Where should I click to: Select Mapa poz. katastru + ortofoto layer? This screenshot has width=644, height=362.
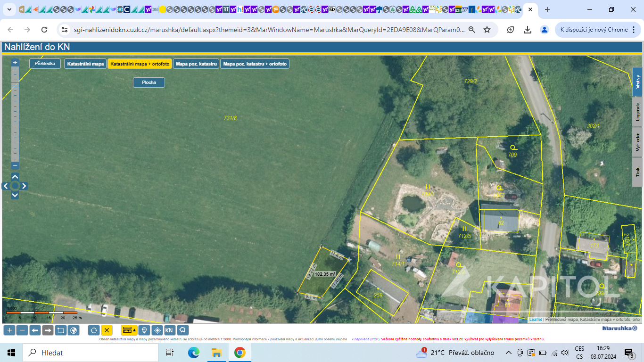(255, 64)
